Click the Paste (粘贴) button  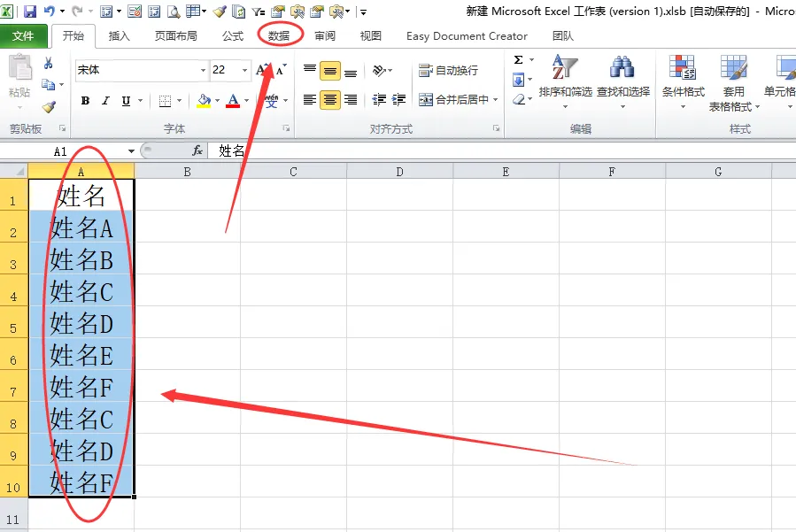pyautogui.click(x=19, y=81)
